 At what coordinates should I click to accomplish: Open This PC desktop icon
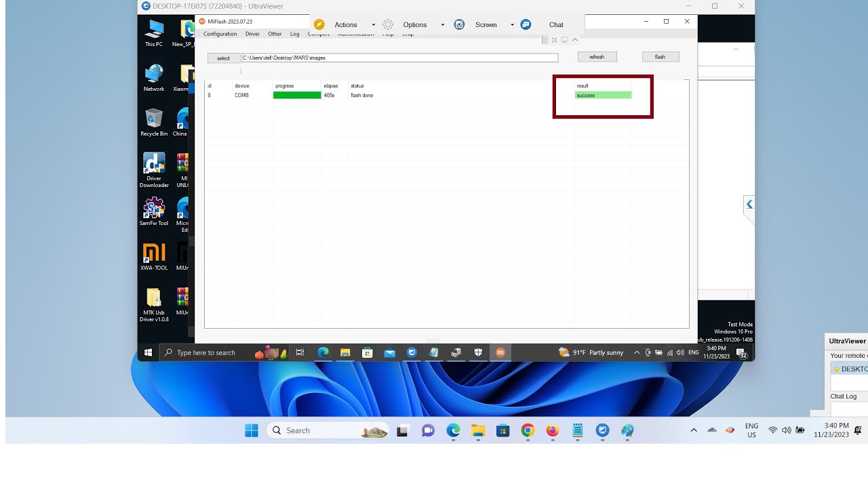(154, 33)
